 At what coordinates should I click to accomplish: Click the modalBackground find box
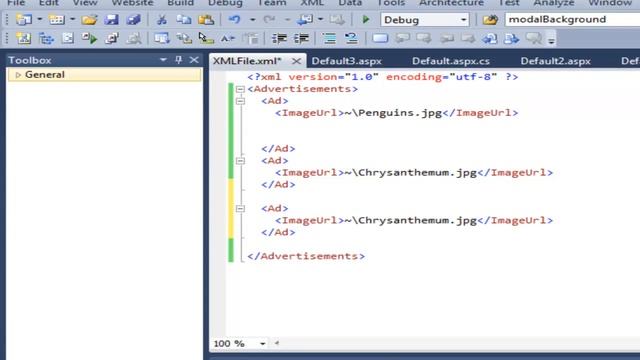pos(572,20)
